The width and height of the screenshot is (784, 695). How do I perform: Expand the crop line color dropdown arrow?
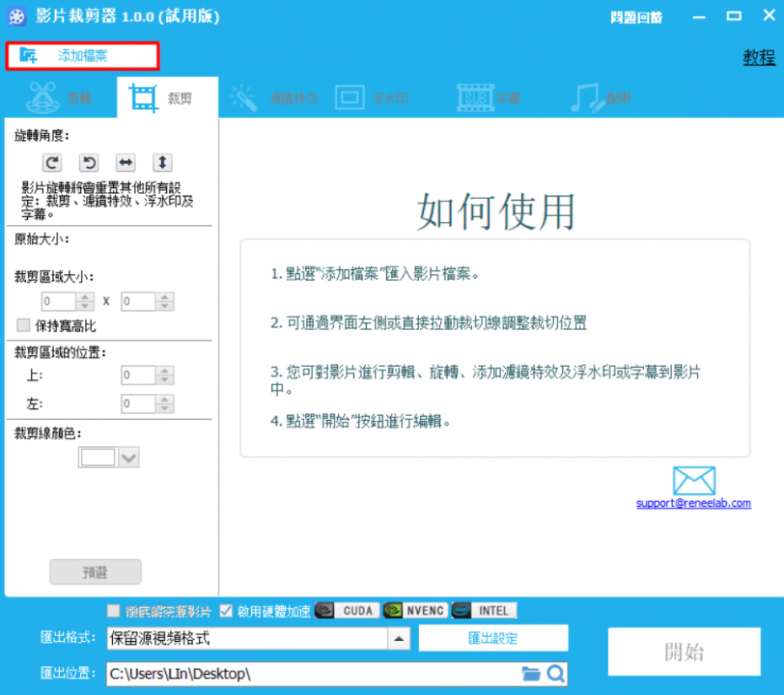click(129, 458)
